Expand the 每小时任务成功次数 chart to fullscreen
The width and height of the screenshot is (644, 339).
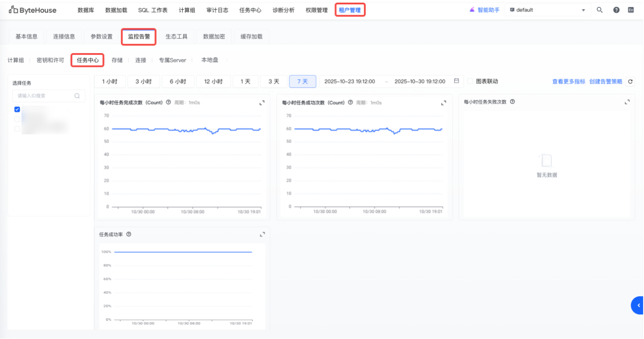[x=444, y=103]
